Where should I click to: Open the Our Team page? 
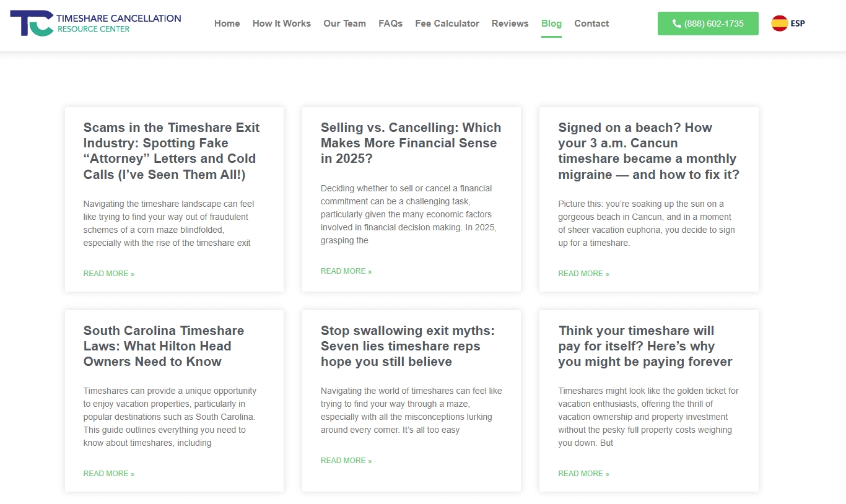click(344, 24)
